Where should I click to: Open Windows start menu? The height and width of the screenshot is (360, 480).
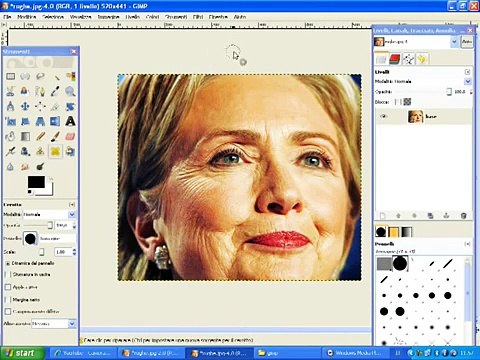click(23, 353)
